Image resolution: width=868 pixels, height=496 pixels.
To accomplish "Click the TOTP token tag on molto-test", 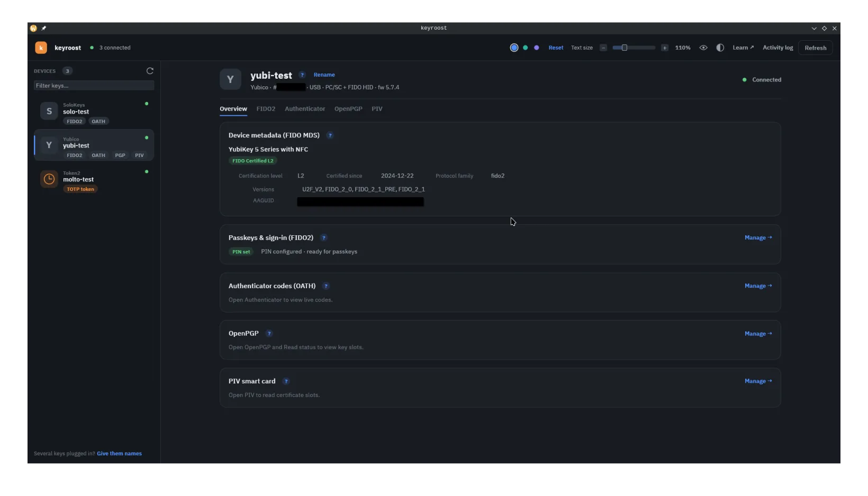I will [80, 189].
